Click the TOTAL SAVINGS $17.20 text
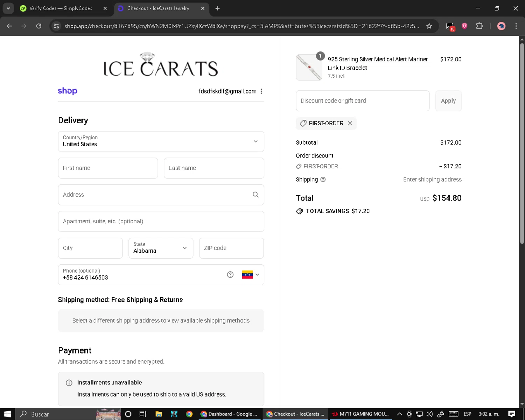 (333, 211)
